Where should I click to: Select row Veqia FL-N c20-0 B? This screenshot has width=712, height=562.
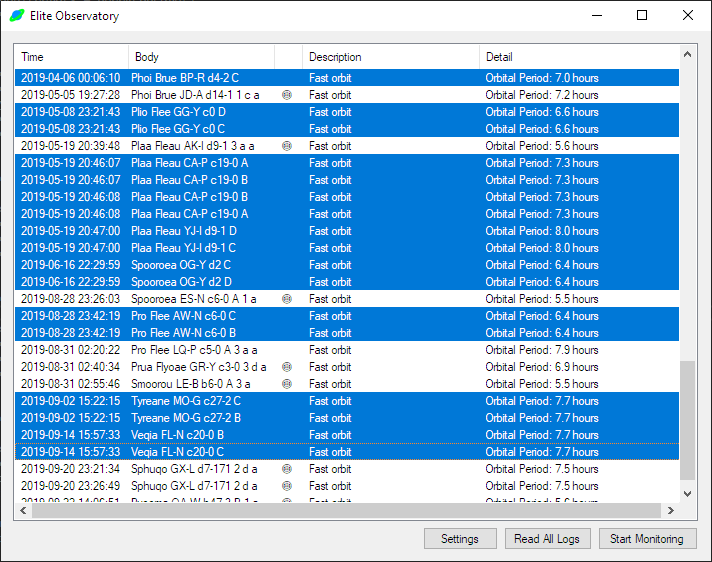[x=347, y=435]
